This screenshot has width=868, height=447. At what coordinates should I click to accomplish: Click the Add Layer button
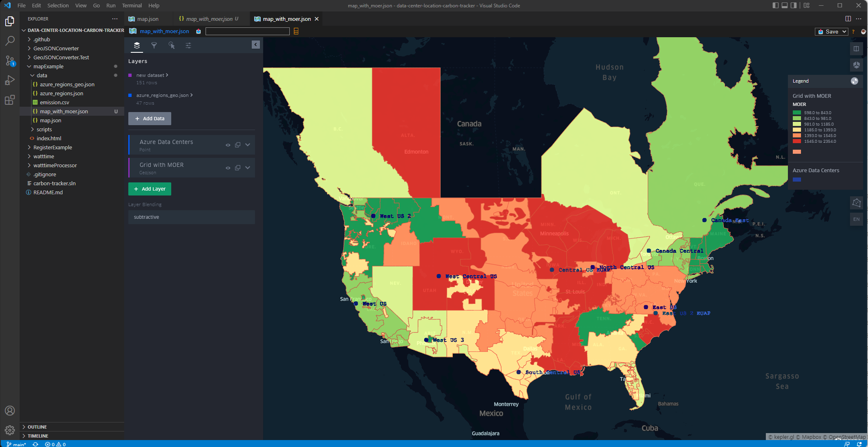[150, 189]
